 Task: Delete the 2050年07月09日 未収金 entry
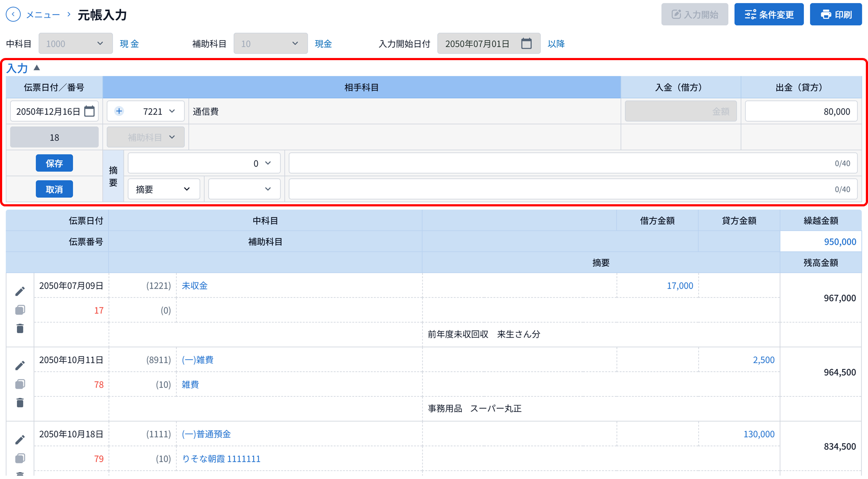(x=20, y=328)
